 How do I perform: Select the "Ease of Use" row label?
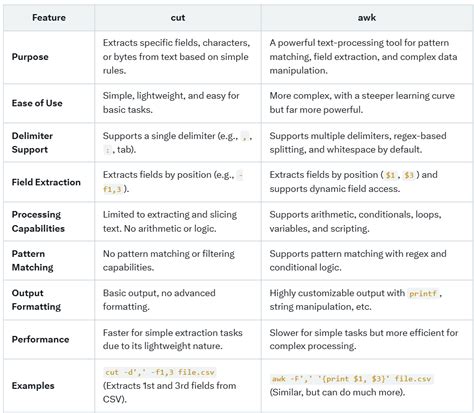click(37, 103)
